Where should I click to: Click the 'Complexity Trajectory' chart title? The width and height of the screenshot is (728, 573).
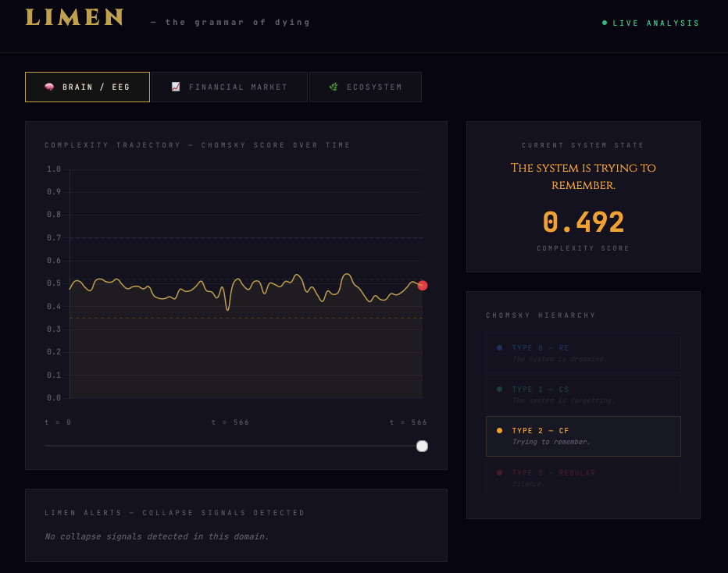(198, 145)
